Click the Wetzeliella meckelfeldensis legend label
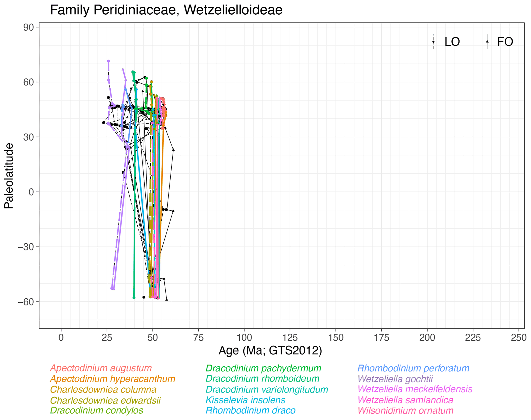 point(415,389)
